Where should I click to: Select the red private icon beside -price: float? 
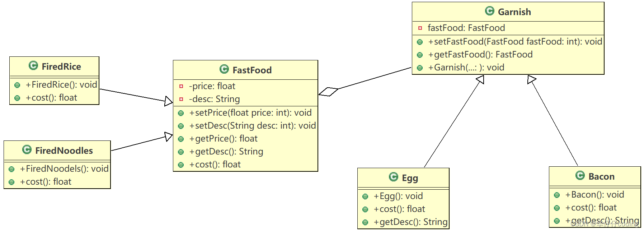[181, 86]
